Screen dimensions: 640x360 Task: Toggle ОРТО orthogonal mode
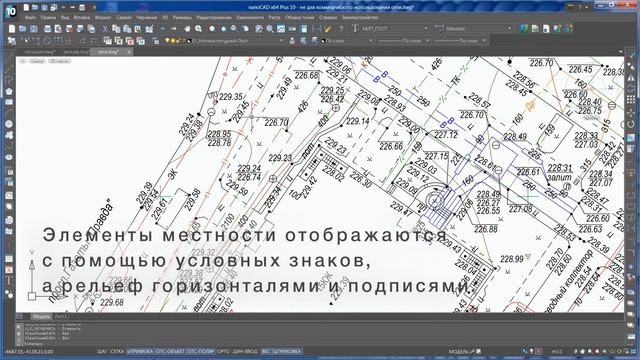(223, 351)
